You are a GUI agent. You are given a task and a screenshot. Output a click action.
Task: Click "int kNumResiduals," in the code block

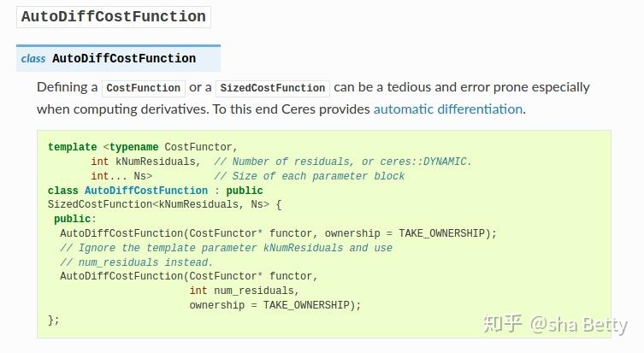tap(145, 162)
